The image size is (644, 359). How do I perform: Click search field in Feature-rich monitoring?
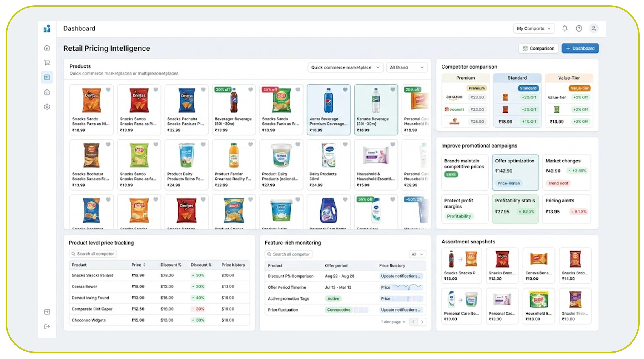pyautogui.click(x=289, y=254)
